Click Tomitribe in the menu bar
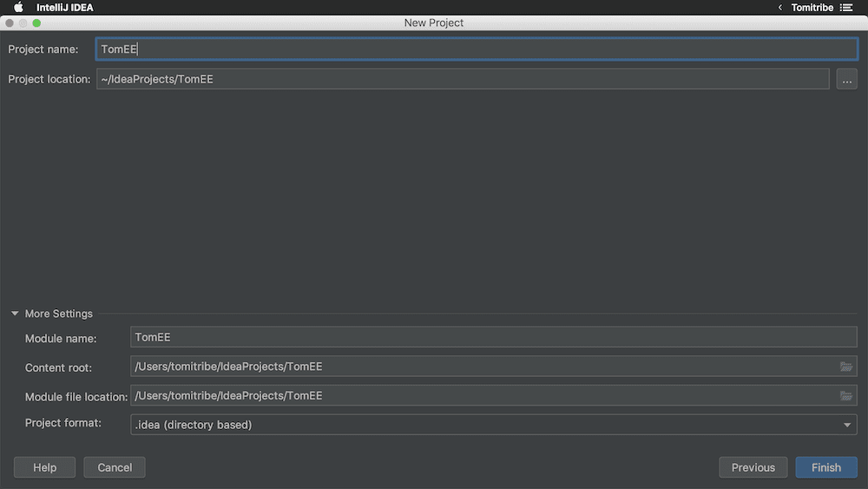868x489 pixels. (812, 8)
